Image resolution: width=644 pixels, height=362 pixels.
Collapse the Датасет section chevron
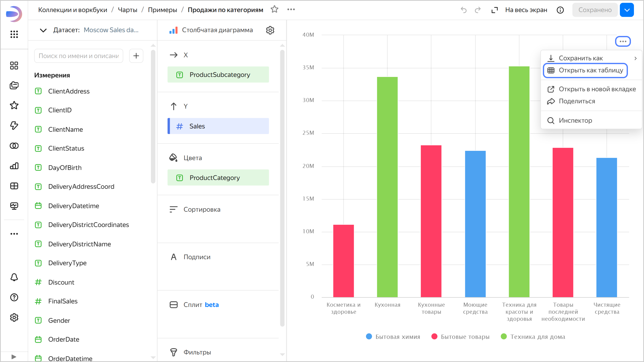(x=43, y=30)
